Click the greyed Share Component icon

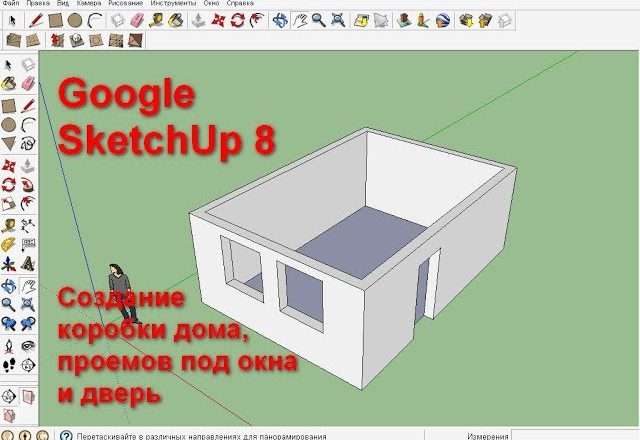(505, 20)
